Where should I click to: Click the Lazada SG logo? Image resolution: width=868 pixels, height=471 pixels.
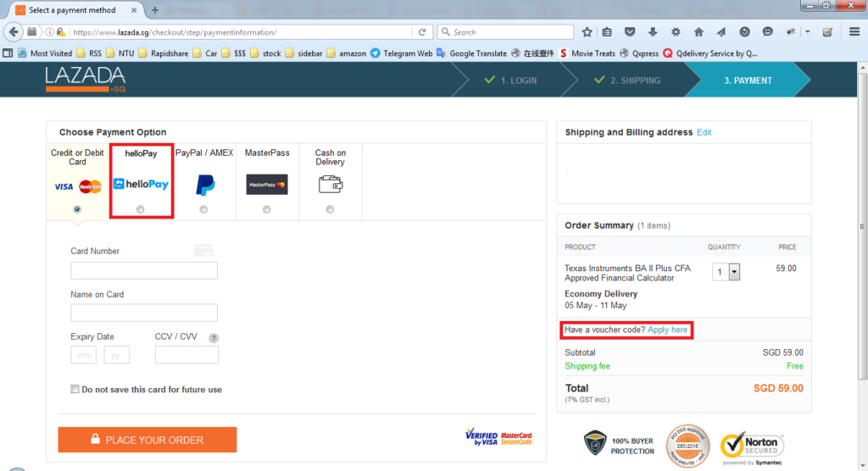pyautogui.click(x=86, y=79)
